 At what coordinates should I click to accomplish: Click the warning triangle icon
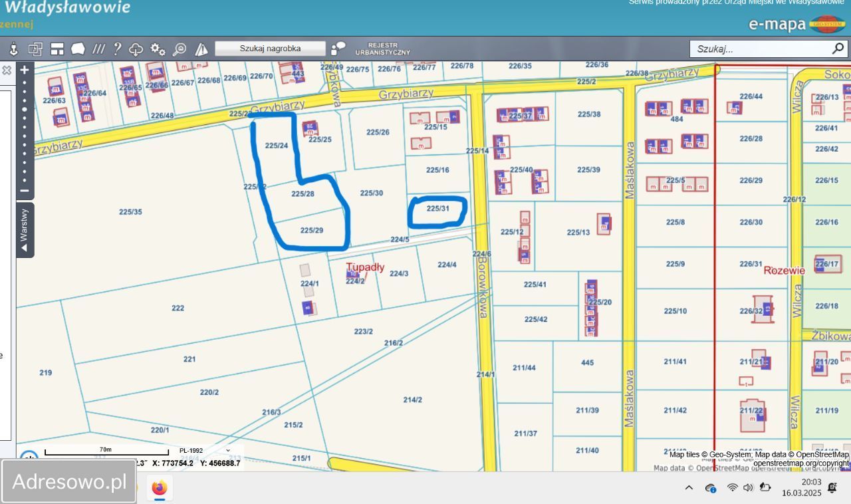coord(201,49)
